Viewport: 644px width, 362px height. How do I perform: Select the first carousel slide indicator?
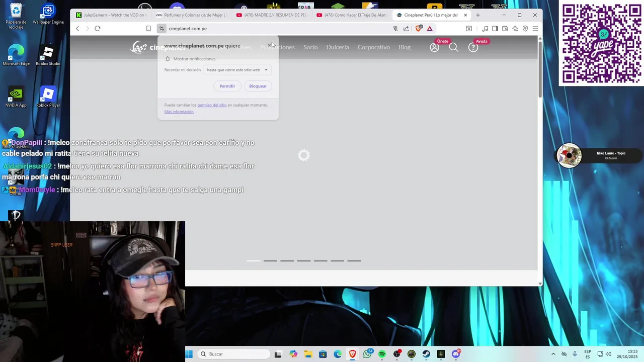tap(254, 261)
